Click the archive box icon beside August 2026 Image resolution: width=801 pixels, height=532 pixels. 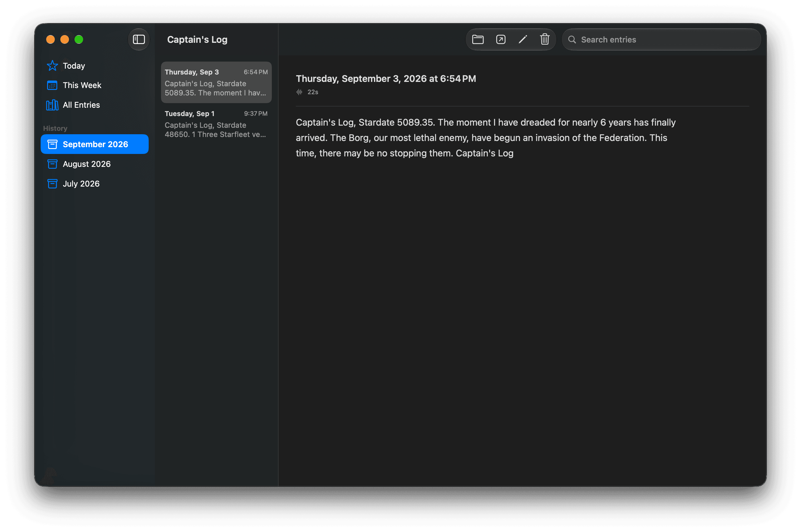click(52, 164)
